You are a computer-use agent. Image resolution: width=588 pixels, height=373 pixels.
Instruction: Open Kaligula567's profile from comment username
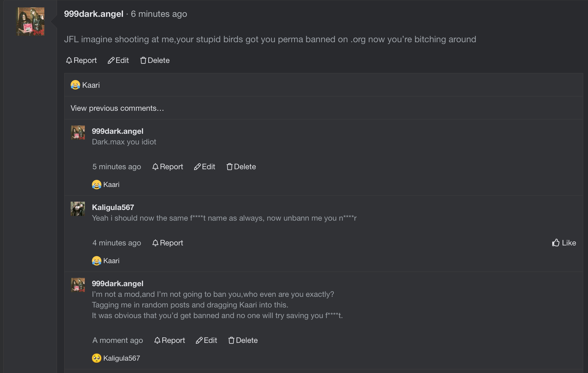point(113,207)
